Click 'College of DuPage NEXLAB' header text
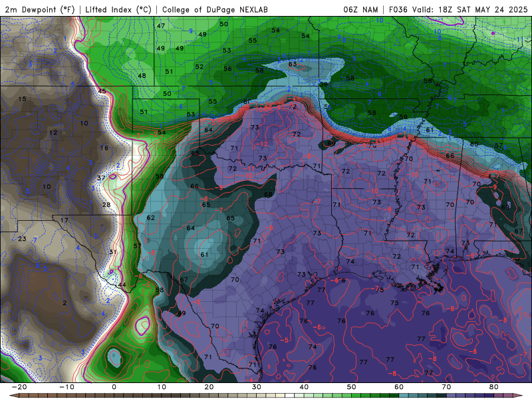 coord(215,9)
